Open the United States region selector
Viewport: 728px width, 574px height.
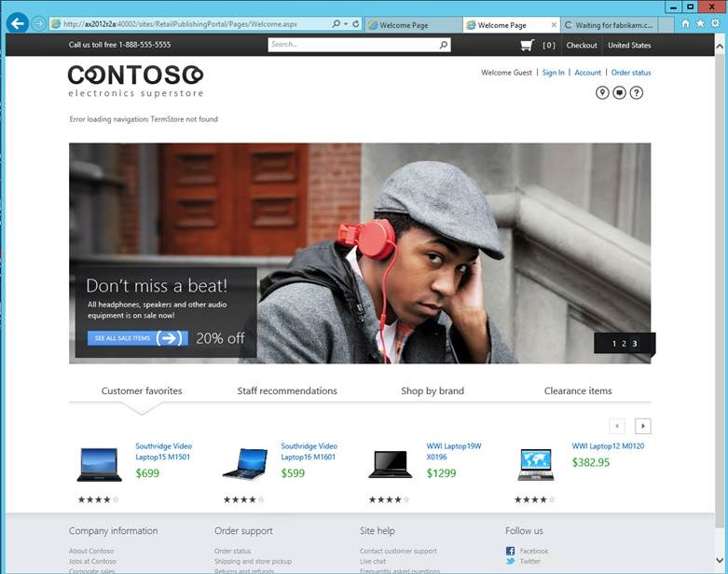[629, 45]
